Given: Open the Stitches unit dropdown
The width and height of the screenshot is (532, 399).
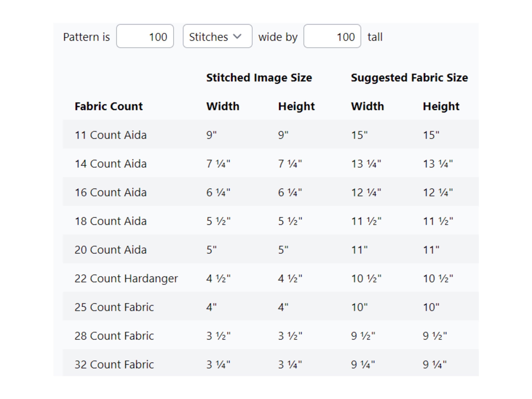Looking at the screenshot, I should tap(217, 36).
